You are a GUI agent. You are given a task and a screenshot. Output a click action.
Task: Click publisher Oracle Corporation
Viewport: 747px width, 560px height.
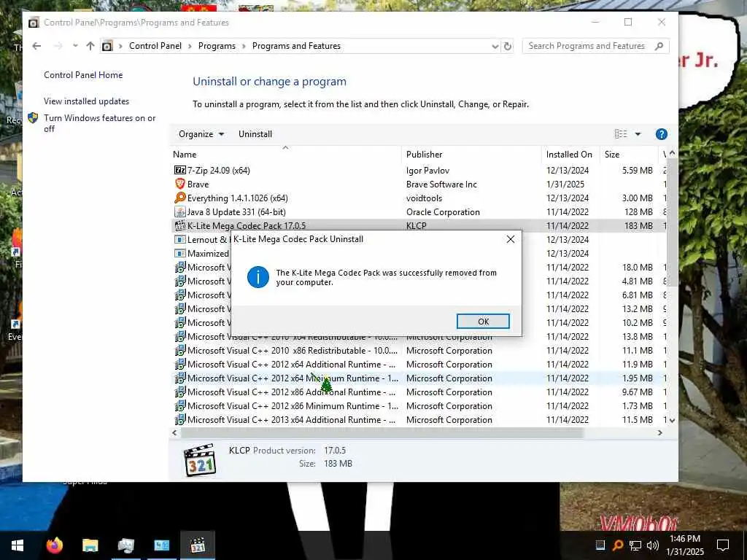tap(443, 212)
